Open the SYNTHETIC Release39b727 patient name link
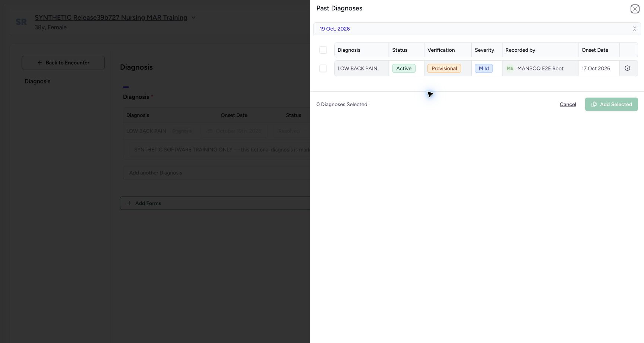The width and height of the screenshot is (644, 343). pyautogui.click(x=111, y=18)
